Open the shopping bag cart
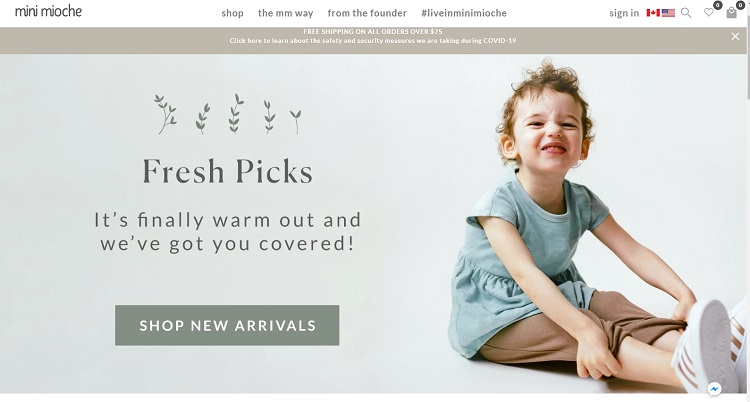The height and width of the screenshot is (402, 750). [731, 13]
